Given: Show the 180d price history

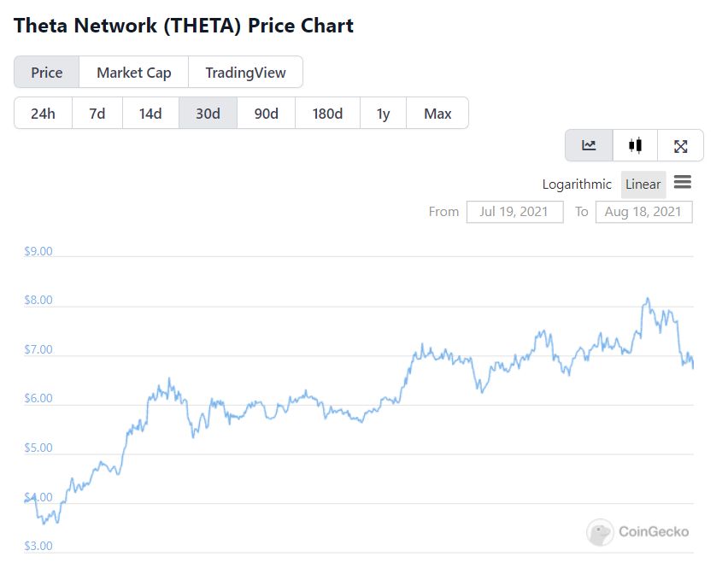Looking at the screenshot, I should 327,114.
